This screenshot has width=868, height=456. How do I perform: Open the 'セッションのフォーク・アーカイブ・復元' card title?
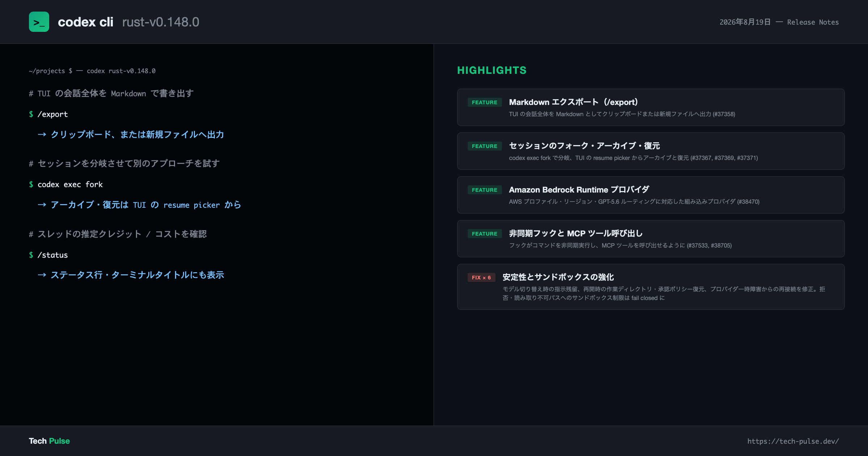tap(584, 146)
